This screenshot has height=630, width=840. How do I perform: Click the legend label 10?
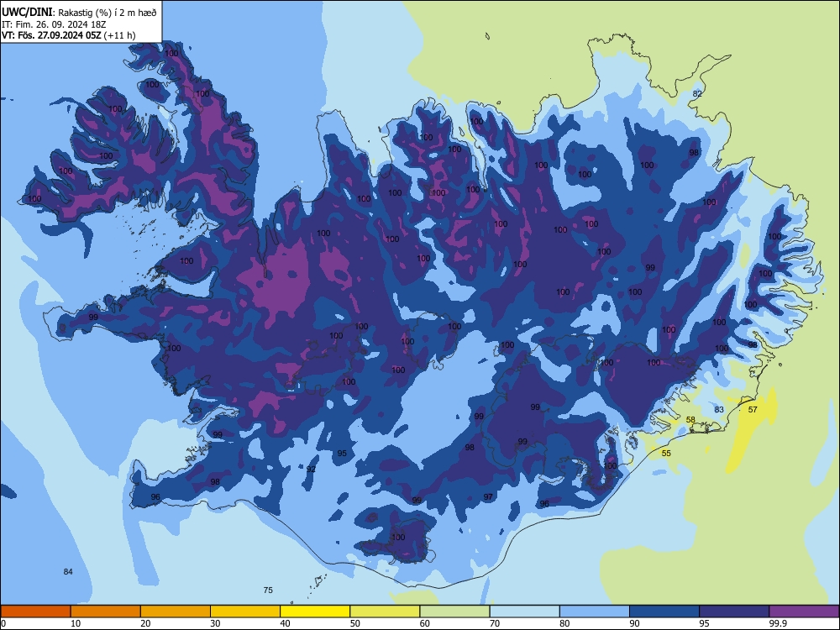pos(76,623)
